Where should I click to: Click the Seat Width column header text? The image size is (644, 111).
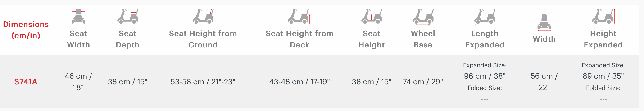(x=78, y=39)
